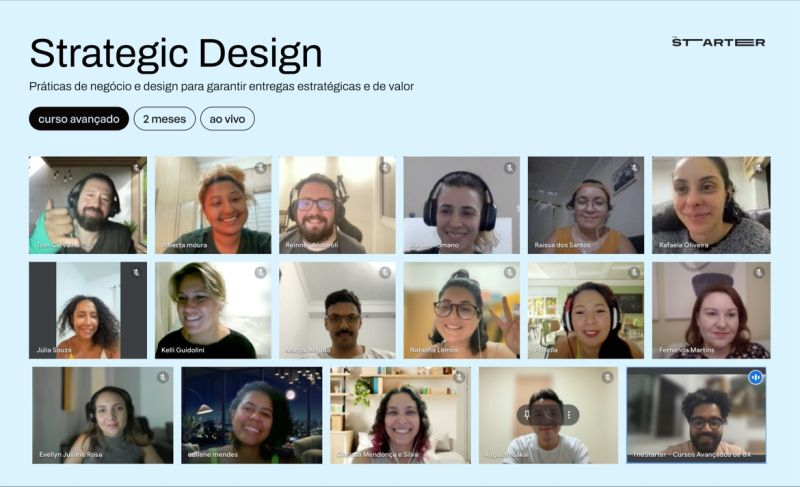Click the muted mic icon on Evellyn Juliane Rosa's tile
The height and width of the screenshot is (487, 800).
(x=163, y=377)
